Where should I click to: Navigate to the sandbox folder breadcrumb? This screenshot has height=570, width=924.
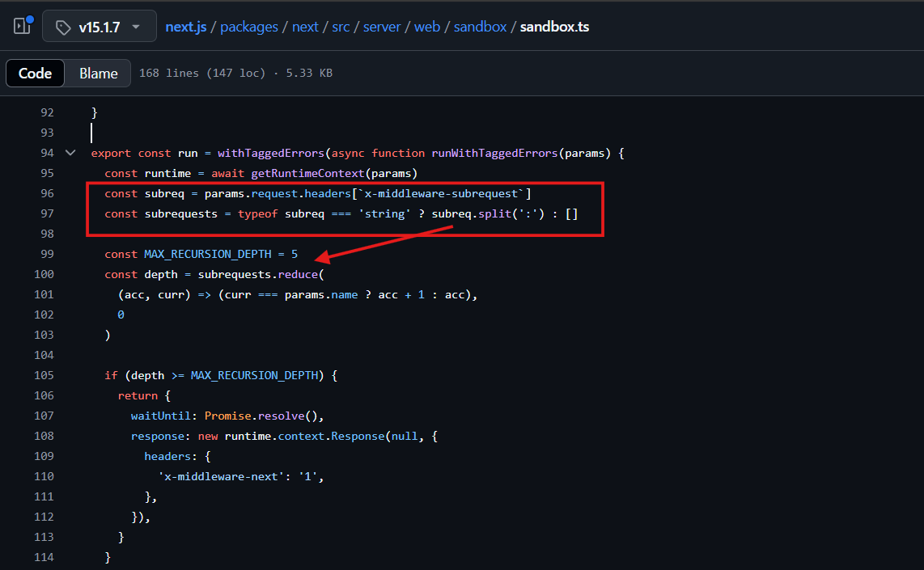pyautogui.click(x=480, y=27)
